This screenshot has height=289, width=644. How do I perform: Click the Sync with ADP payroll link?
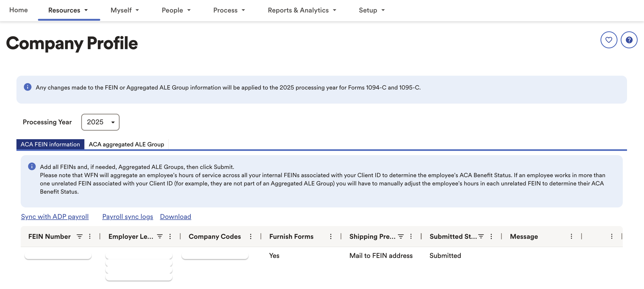coord(55,216)
